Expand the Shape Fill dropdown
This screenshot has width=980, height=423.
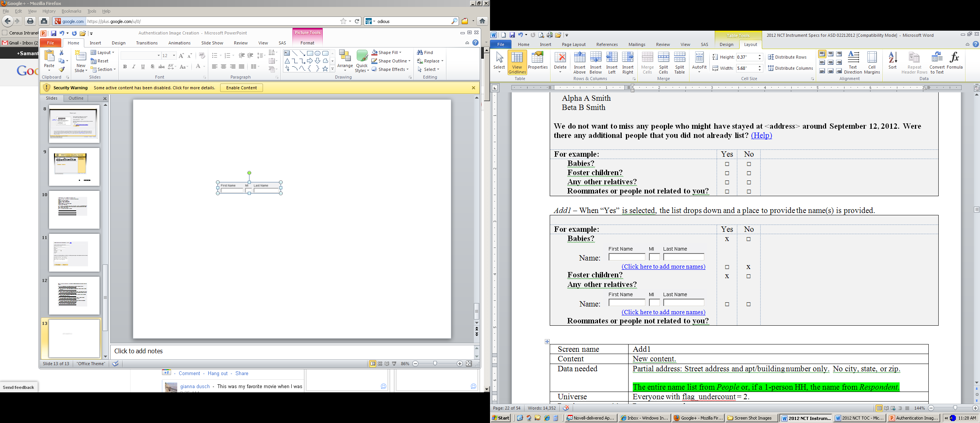tap(400, 52)
